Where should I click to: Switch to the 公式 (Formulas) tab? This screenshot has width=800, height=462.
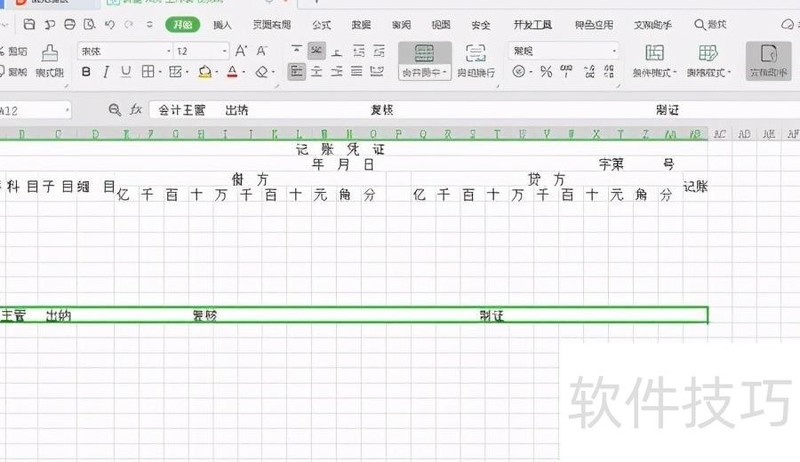pyautogui.click(x=321, y=24)
